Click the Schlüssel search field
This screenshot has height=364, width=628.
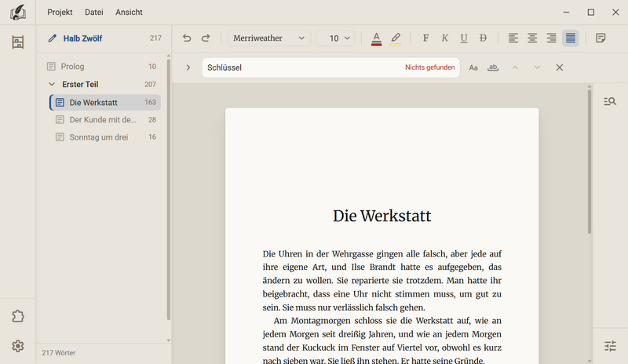(330, 67)
